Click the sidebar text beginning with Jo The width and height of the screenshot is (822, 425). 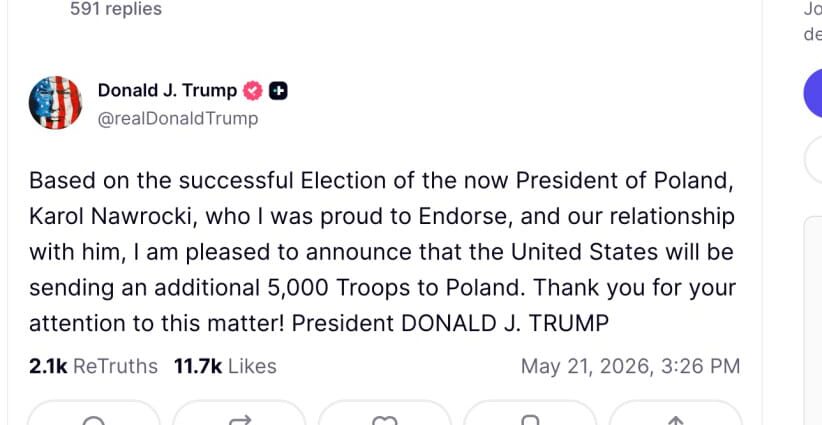click(813, 21)
